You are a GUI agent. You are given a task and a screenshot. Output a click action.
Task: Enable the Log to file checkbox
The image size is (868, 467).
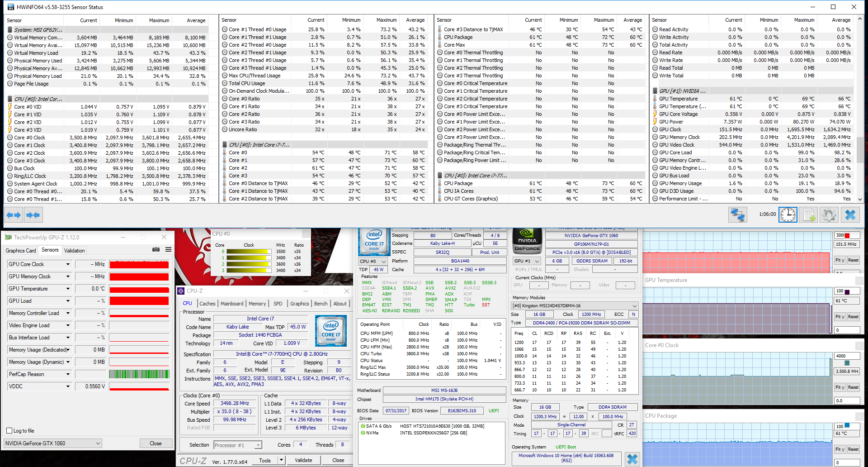click(x=9, y=431)
